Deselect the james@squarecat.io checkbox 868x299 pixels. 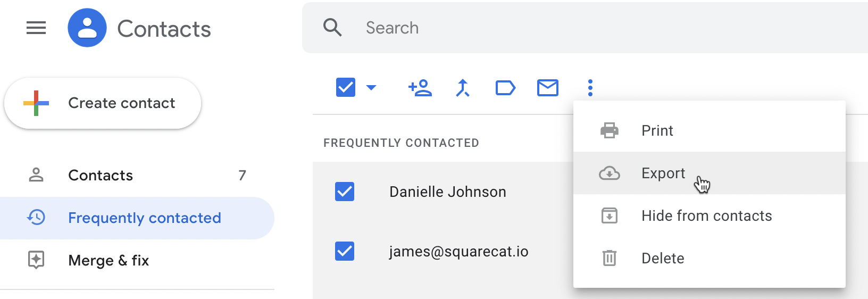point(345,251)
